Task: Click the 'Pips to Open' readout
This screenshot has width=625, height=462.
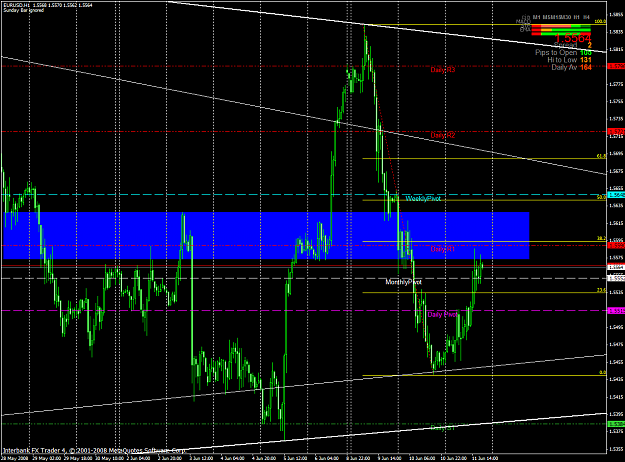Action: click(556, 53)
